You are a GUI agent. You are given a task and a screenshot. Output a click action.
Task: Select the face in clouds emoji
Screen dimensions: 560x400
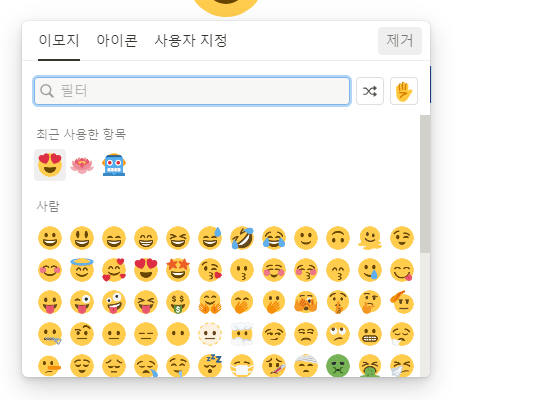[242, 334]
